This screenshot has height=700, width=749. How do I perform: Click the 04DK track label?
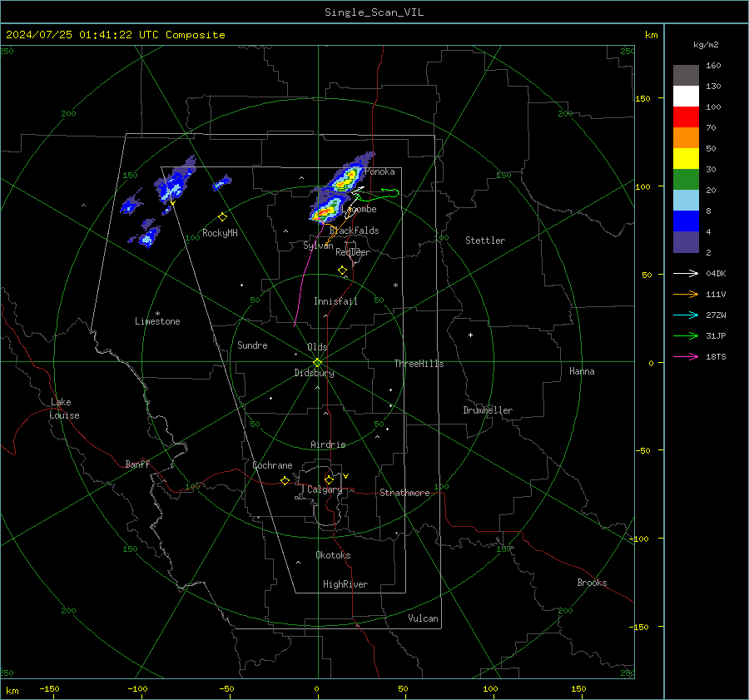pos(716,274)
